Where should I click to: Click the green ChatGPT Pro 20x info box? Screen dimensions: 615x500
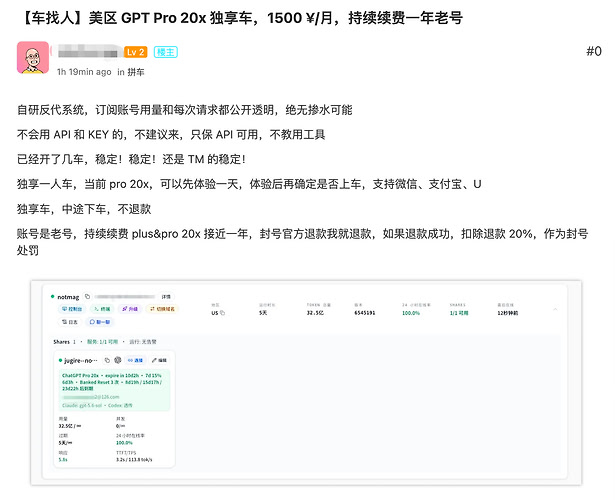tap(115, 390)
